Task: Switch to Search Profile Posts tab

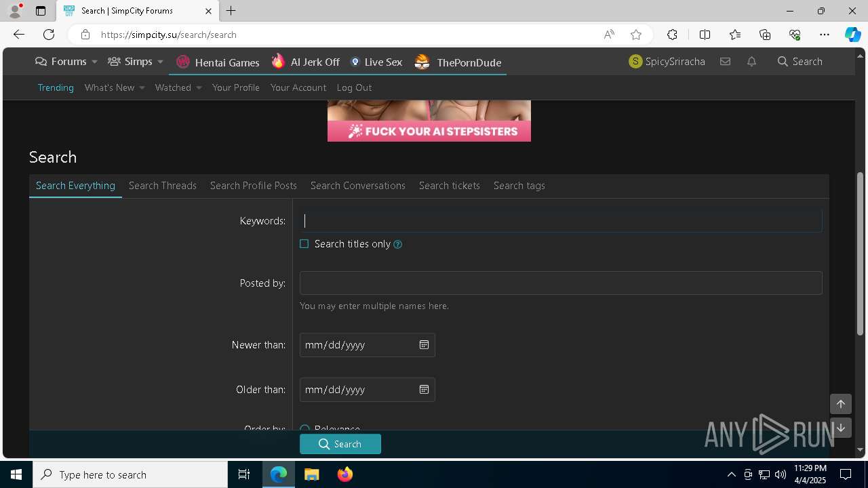Action: point(254,186)
